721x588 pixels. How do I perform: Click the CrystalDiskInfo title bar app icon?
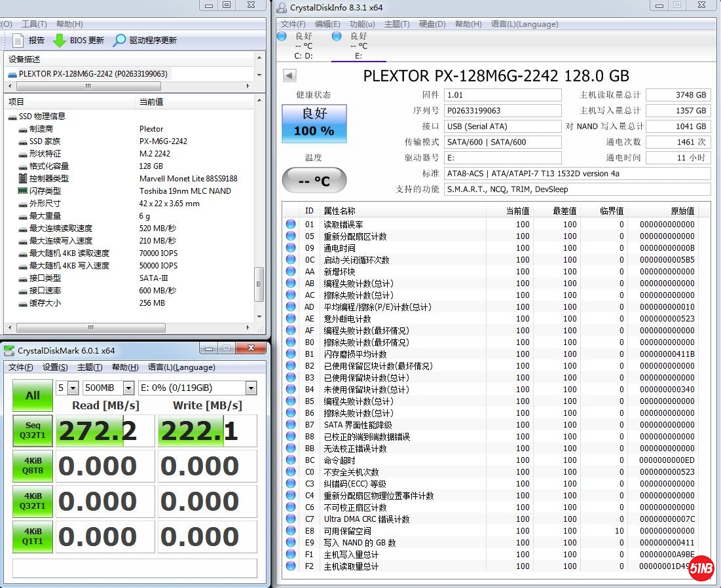282,8
